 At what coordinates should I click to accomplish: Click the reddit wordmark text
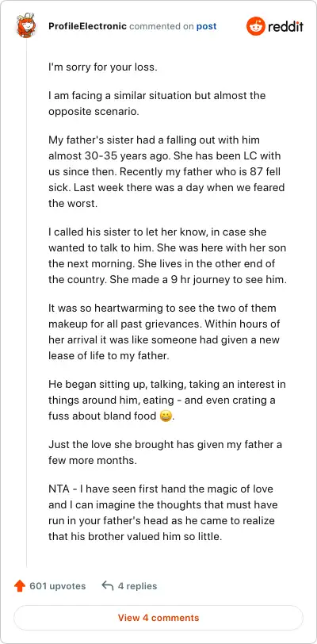(285, 27)
